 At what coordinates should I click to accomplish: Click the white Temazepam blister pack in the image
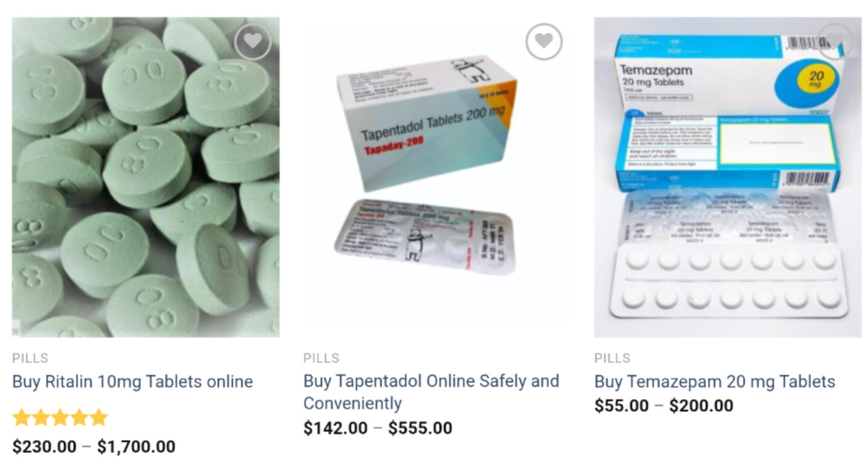tap(729, 280)
